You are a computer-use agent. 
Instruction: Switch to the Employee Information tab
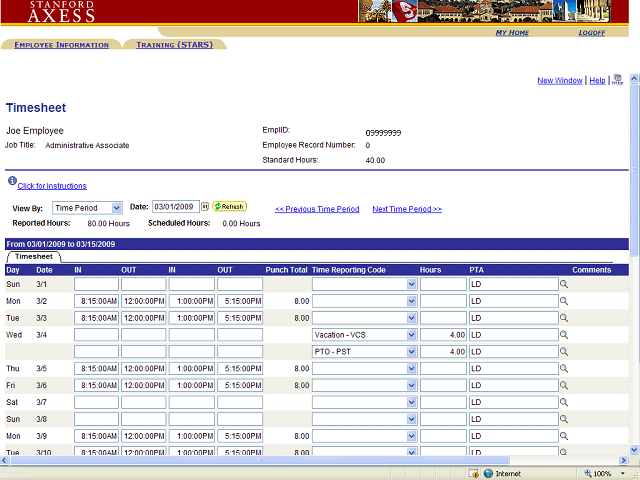61,45
